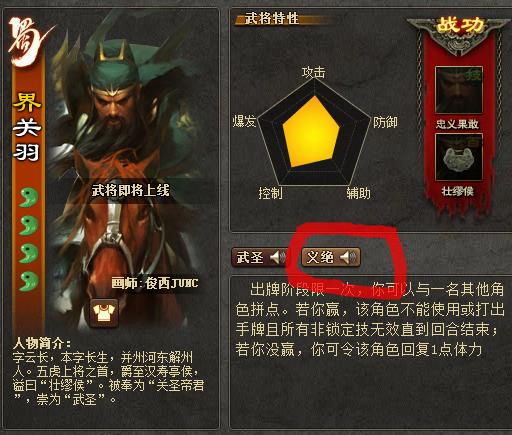Click the first green magatama health icon
This screenshot has width=512, height=435.
[28, 197]
